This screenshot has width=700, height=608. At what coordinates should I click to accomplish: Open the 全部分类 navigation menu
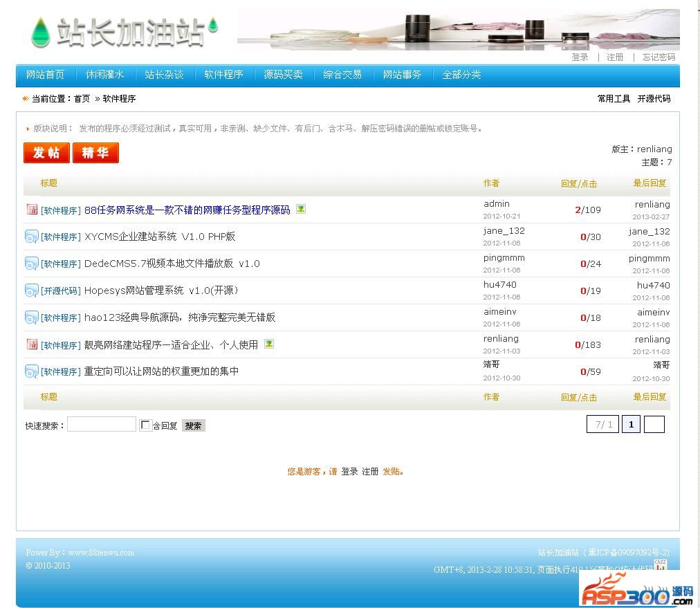point(461,75)
